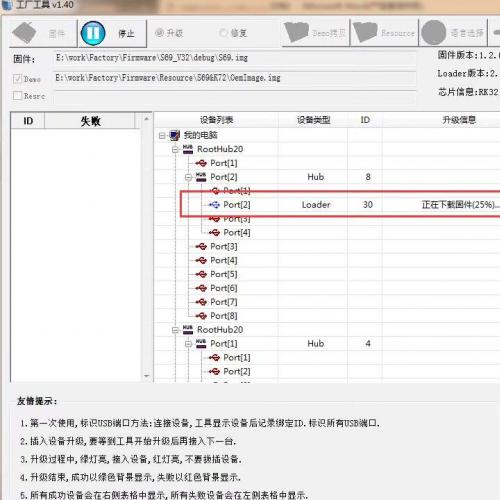Viewport: 500px width, 500px height.
Task: Click USB icon of Port[1] under first RootHub20
Action: pos(201,163)
